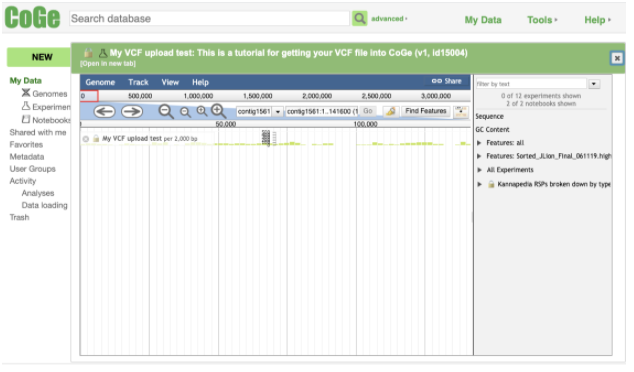
Task: Go to My Data in header
Action: click(483, 20)
